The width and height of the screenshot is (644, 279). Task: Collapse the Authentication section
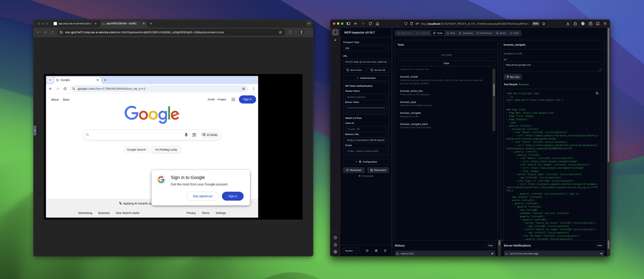(x=366, y=78)
